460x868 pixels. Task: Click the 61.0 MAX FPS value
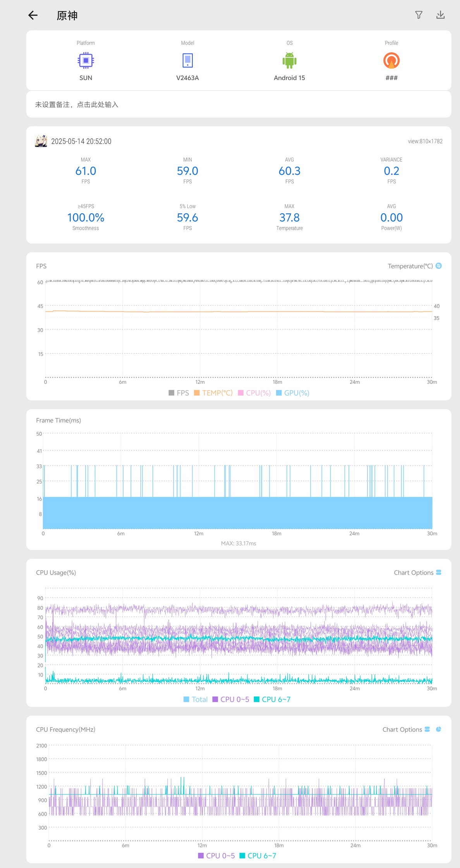pyautogui.click(x=86, y=171)
